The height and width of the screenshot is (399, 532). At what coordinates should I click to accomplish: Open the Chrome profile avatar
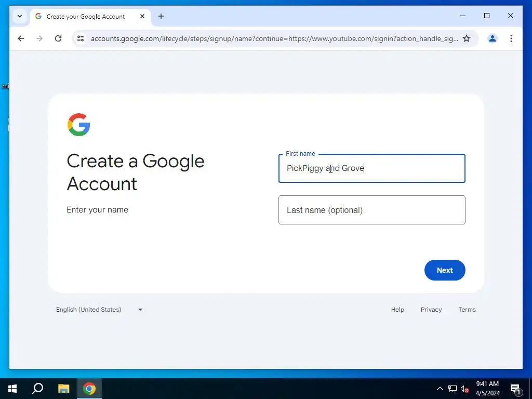pos(493,38)
